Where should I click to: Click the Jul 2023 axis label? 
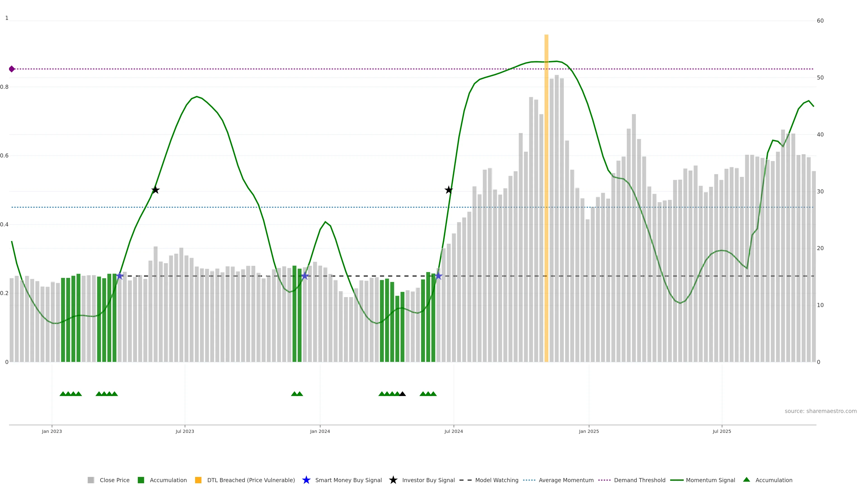point(185,431)
